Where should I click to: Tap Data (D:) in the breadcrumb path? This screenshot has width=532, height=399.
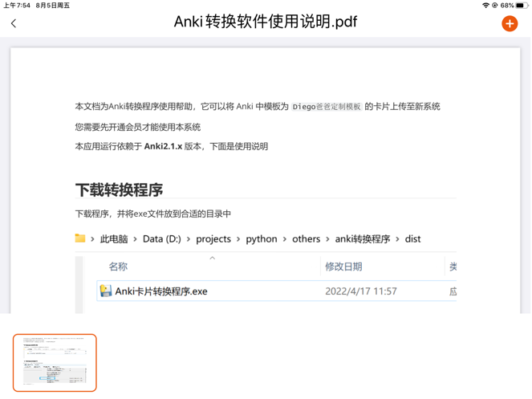pyautogui.click(x=162, y=239)
